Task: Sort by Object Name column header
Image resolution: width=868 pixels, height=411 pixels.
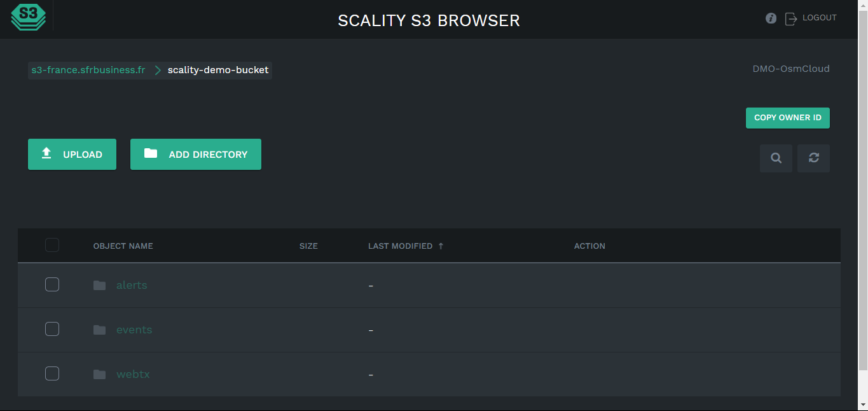Action: (123, 246)
